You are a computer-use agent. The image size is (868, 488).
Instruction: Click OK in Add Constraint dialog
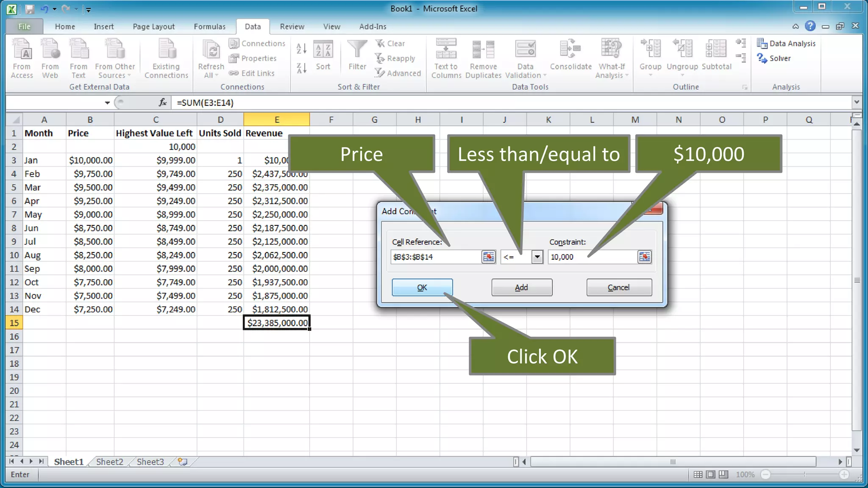(x=422, y=287)
